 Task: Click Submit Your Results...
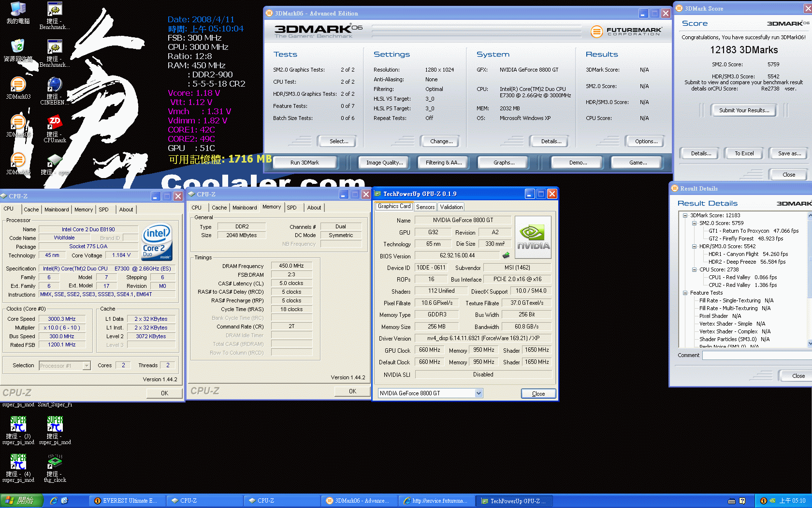[744, 110]
